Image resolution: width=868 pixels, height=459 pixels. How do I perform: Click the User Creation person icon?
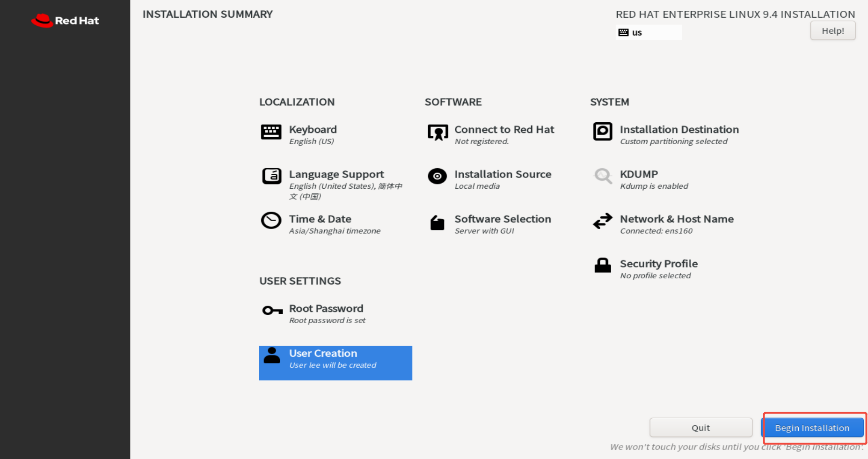click(x=271, y=355)
